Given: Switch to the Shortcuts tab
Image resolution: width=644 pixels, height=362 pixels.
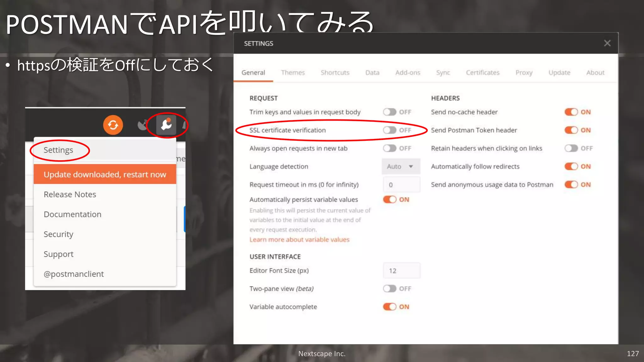Looking at the screenshot, I should click(335, 73).
